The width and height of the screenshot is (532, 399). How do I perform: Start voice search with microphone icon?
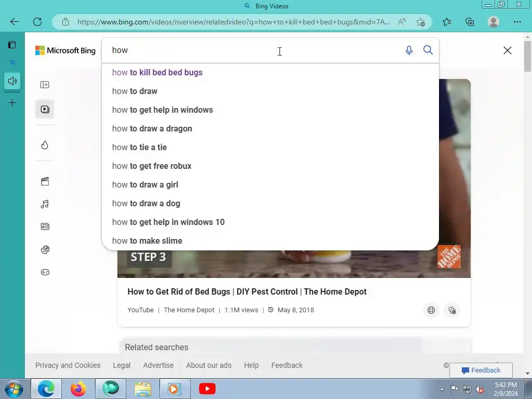coord(409,50)
